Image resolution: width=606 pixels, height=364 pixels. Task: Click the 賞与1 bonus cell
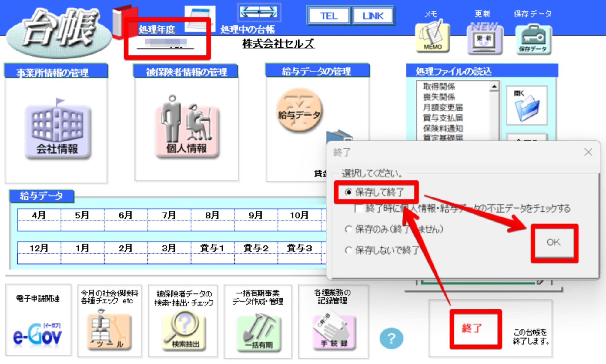coord(213,259)
